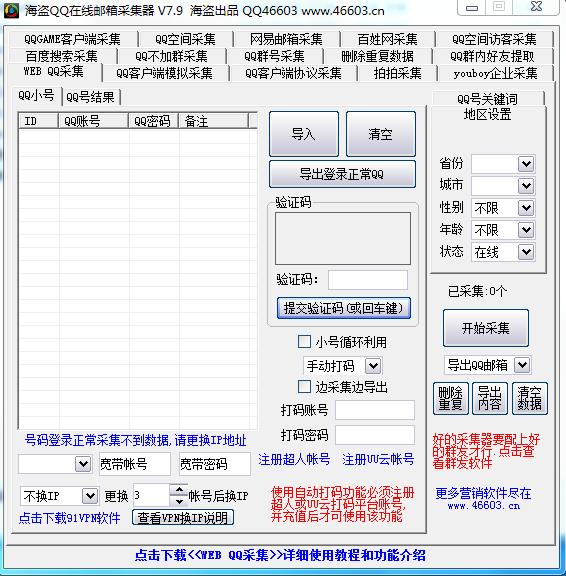Expand the 不换IP dropdown
The width and height of the screenshot is (566, 576).
pyautogui.click(x=90, y=496)
